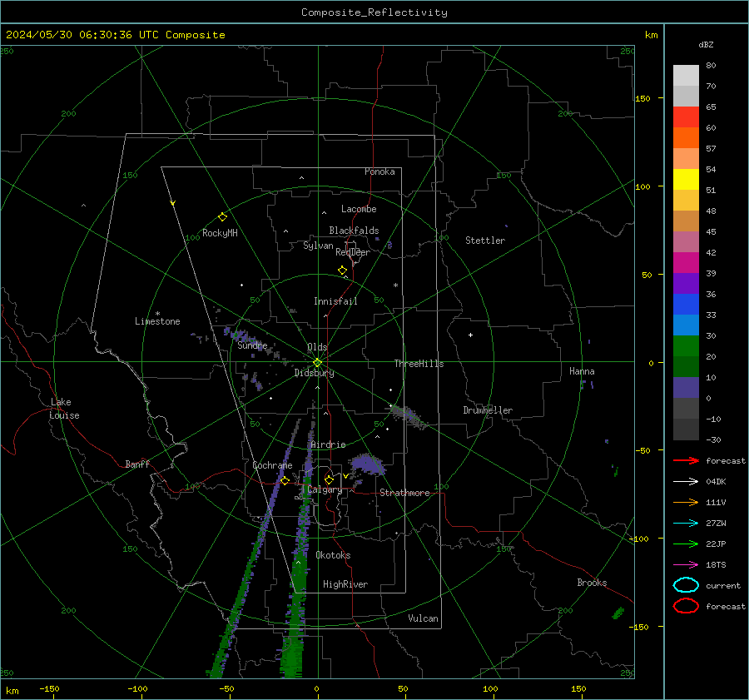Click the Stettler town label

485,241
